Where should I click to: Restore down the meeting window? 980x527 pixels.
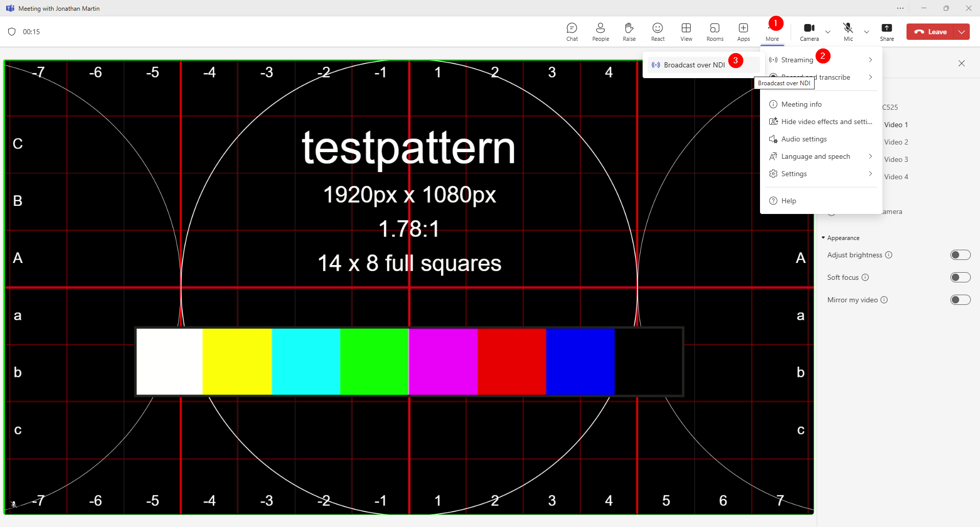tap(946, 8)
